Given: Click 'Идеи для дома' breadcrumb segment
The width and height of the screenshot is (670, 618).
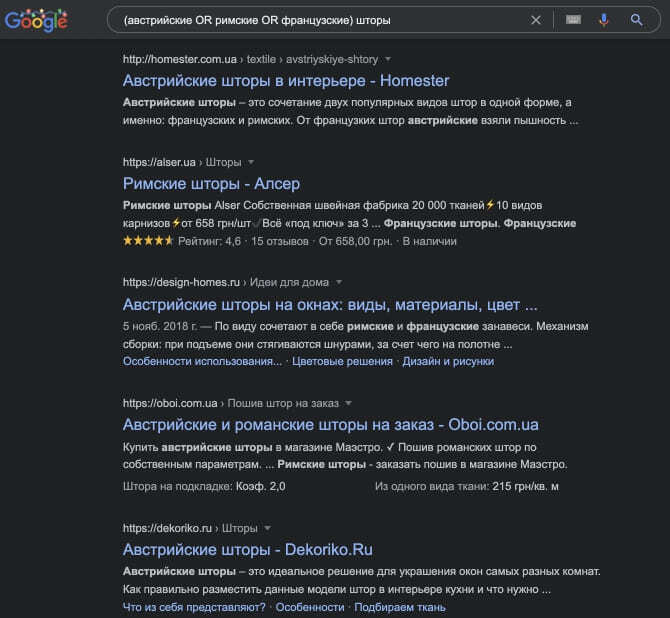Looking at the screenshot, I should tap(289, 283).
